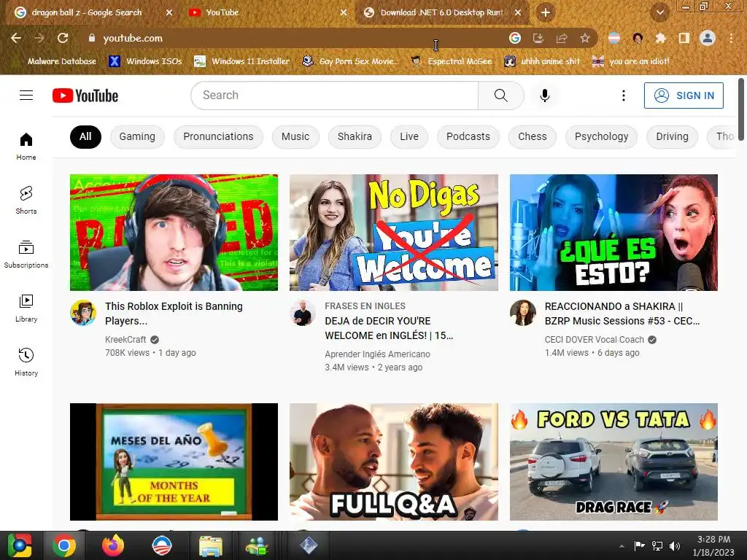Click the volume speaker tray icon
This screenshot has width=747, height=560.
(x=675, y=546)
